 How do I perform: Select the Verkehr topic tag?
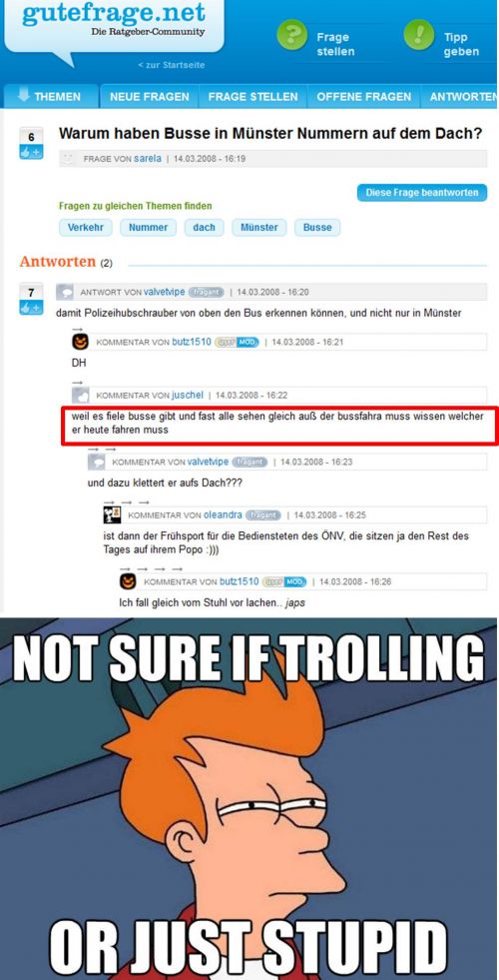(x=86, y=228)
